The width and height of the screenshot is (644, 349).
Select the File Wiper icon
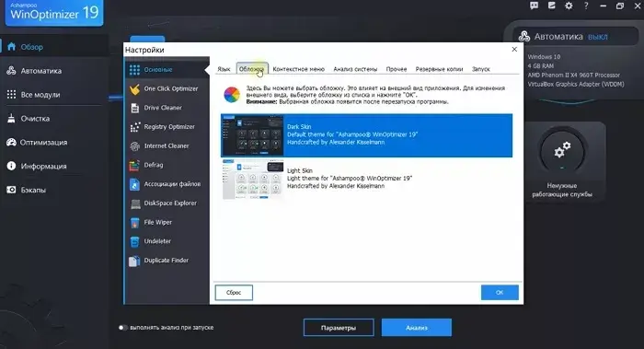pos(134,223)
